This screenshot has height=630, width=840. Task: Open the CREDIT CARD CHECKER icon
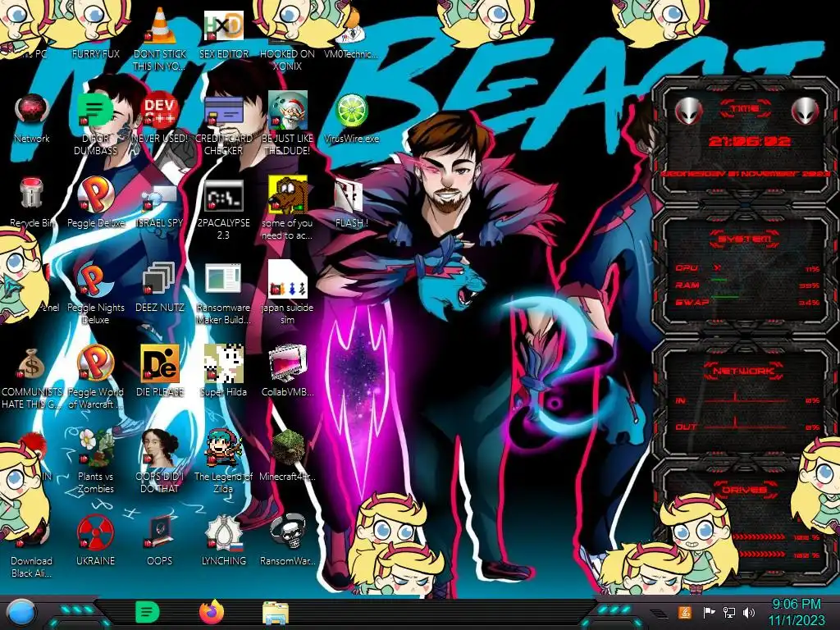(224, 125)
